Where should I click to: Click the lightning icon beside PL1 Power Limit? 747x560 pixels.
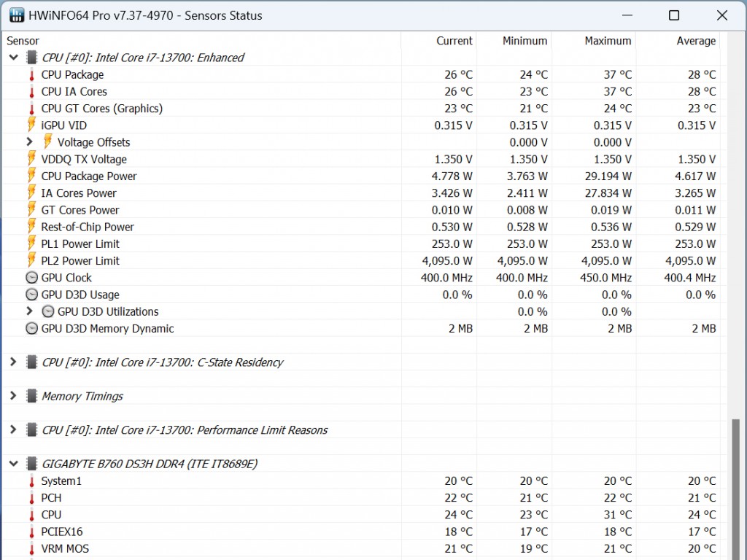[31, 244]
